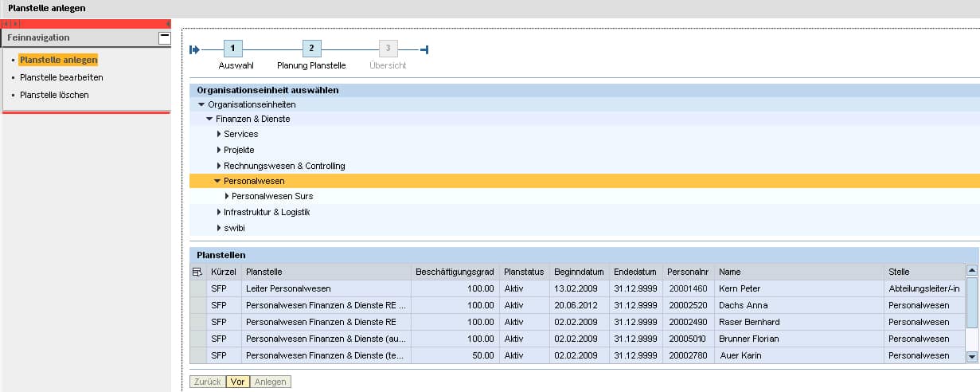Click the Personalnr column header
The width and height of the screenshot is (980, 392).
coord(689,272)
